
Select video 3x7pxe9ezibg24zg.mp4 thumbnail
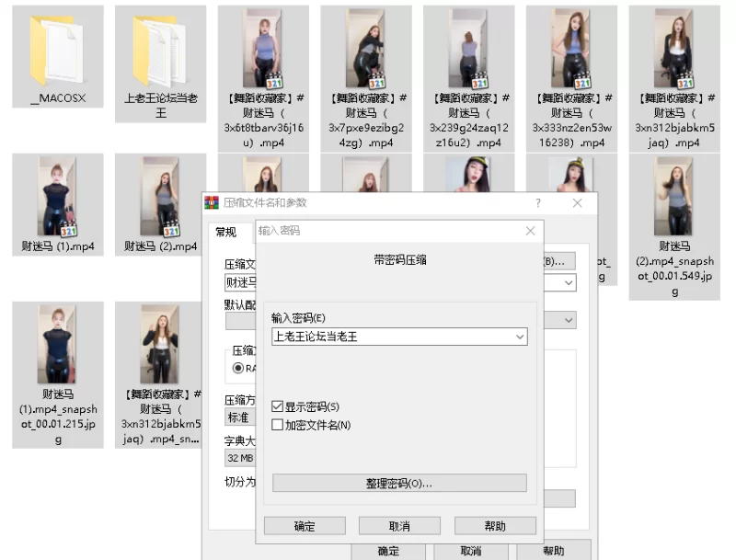click(x=365, y=49)
